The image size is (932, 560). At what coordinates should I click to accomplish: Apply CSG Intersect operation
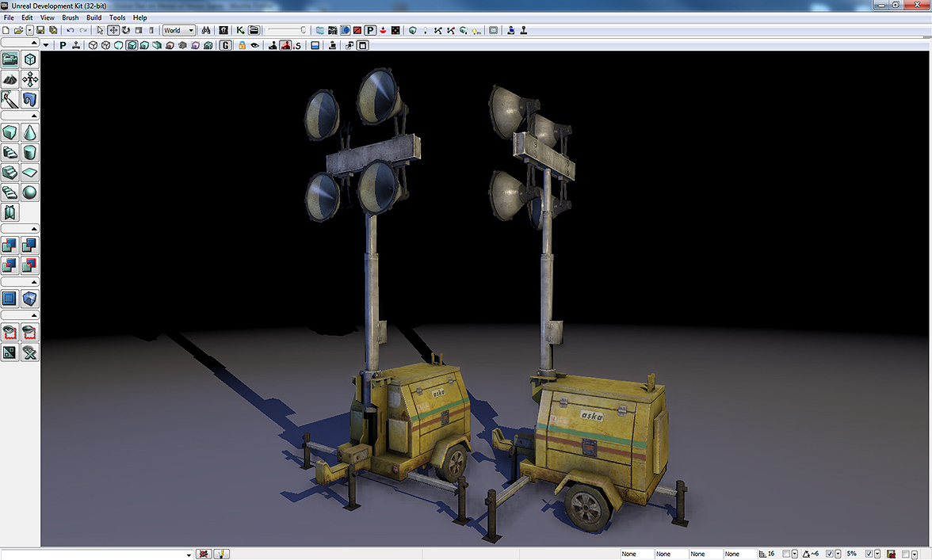(10, 265)
